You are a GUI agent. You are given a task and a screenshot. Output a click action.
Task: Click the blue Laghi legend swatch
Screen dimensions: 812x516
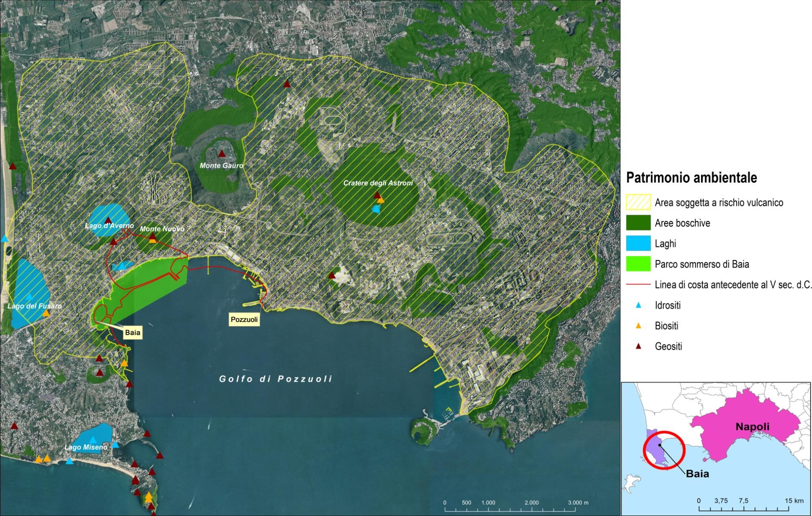point(638,244)
